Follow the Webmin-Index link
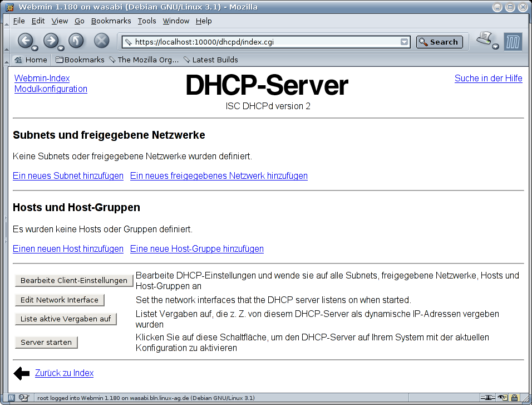Viewport: 532px width, 405px height. [42, 78]
